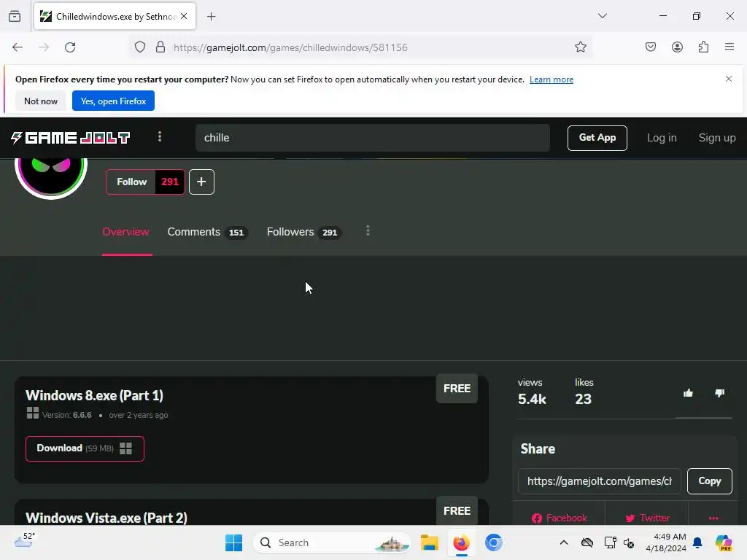
Task: Open the tracking protection shield icon
Action: pos(139,47)
